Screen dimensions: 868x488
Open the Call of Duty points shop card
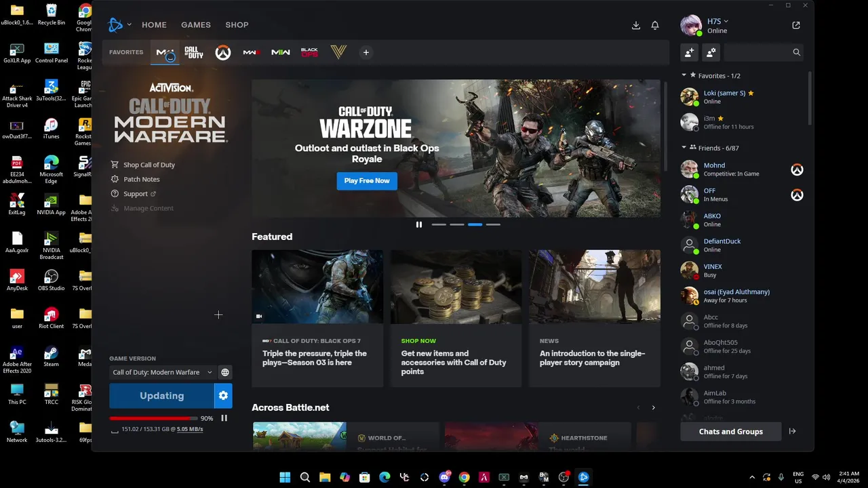pyautogui.click(x=456, y=319)
